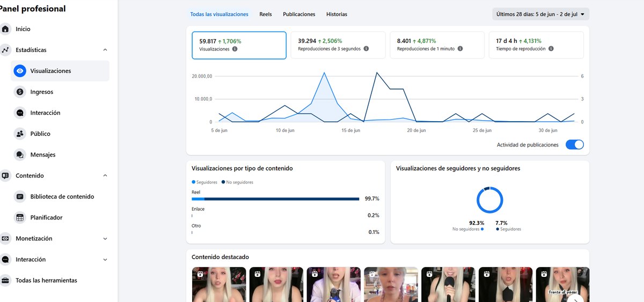The width and height of the screenshot is (644, 302).
Task: Select the 39.294 Reproducciones de 3 segundos card
Action: coord(338,45)
